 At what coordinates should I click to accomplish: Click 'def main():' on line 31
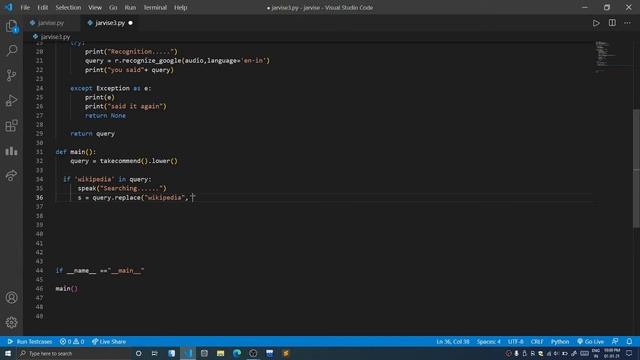coord(76,152)
